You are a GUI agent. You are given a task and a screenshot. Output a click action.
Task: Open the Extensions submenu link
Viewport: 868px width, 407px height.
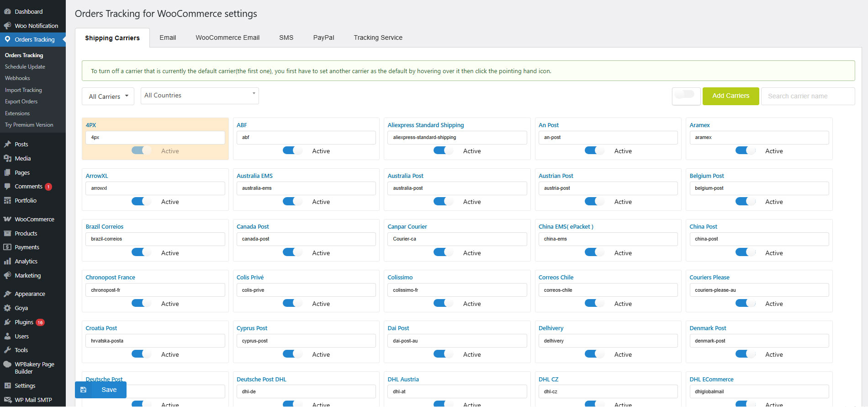pyautogui.click(x=17, y=113)
